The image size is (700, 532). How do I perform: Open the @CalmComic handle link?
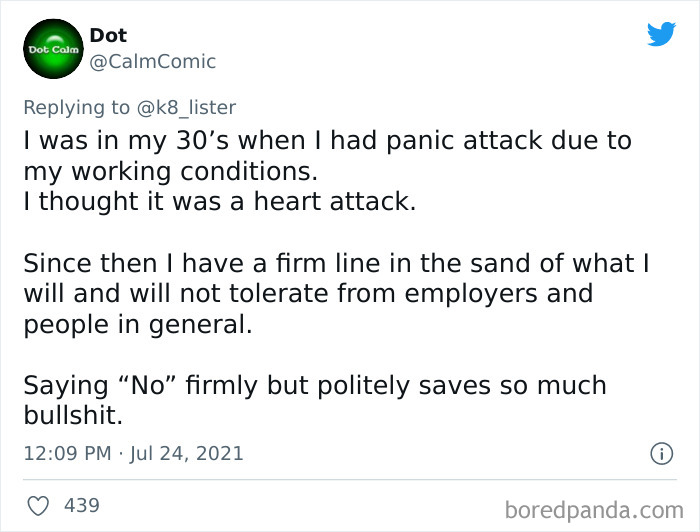[x=153, y=62]
